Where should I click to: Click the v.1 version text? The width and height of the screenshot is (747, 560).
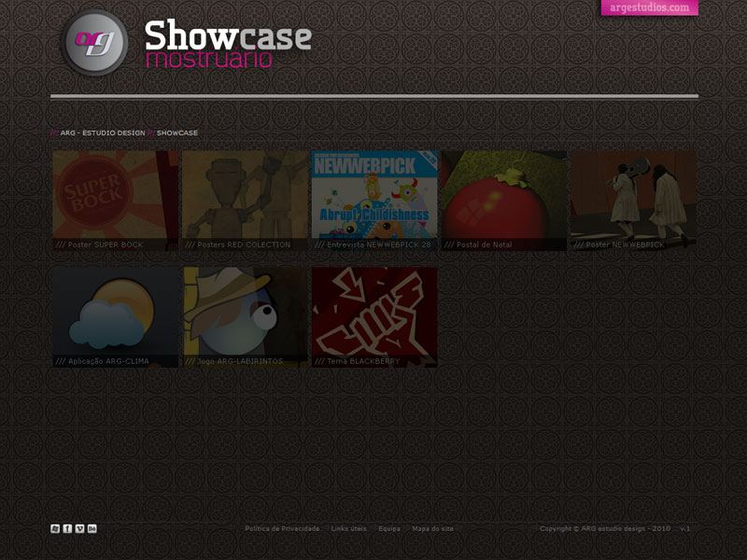pyautogui.click(x=685, y=528)
